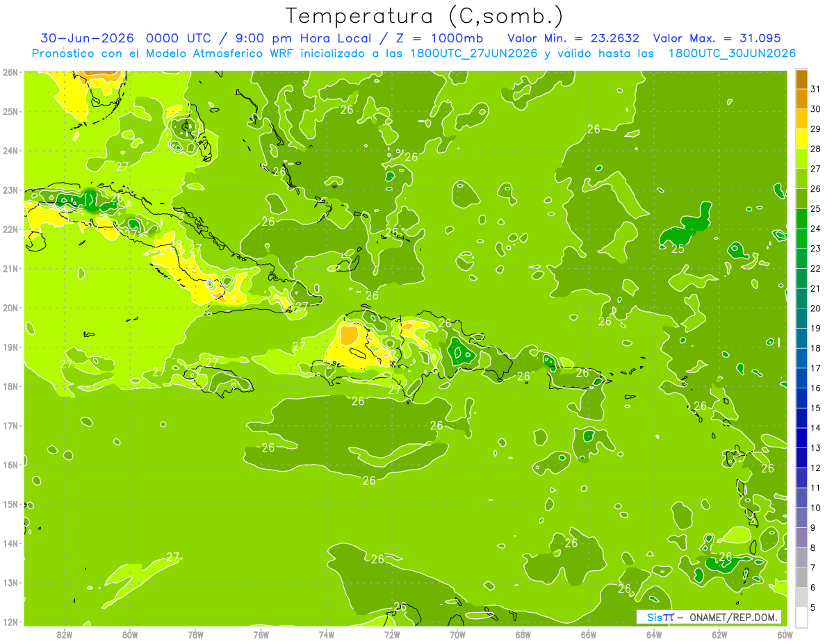This screenshot has height=644, width=834.
Task: Click the green colorbar swatch between 24 and 25
Action: (801, 218)
